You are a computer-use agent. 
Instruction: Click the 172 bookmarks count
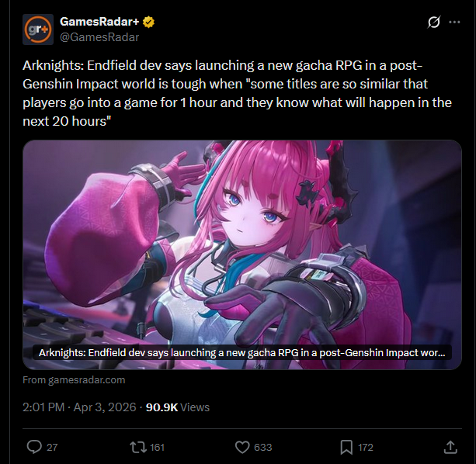365,448
